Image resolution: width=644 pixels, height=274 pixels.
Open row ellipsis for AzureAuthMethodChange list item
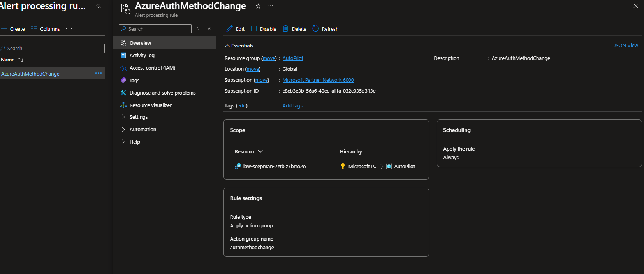pyautogui.click(x=99, y=73)
